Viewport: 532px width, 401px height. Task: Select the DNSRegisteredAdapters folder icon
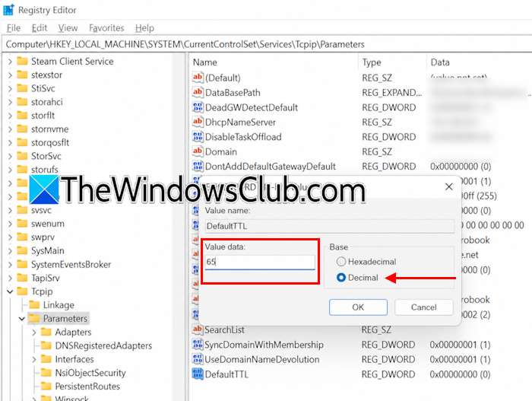[x=46, y=345]
